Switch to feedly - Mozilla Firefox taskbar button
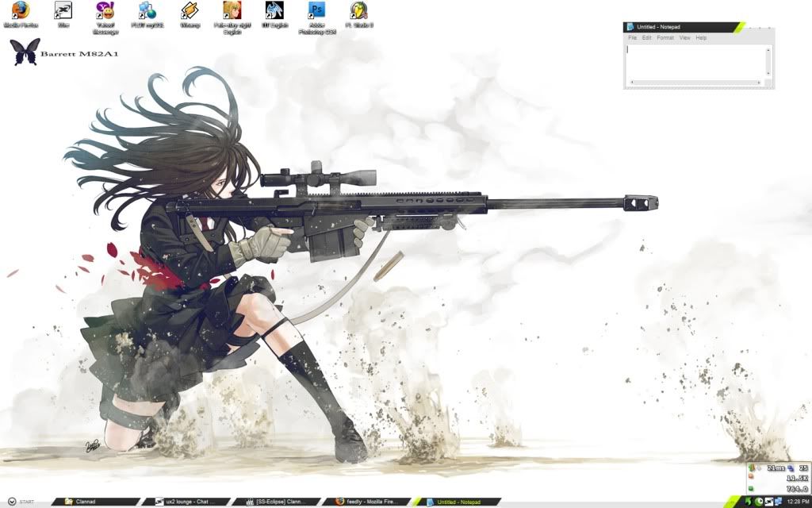Viewport: 812px width, 508px height. 366,502
